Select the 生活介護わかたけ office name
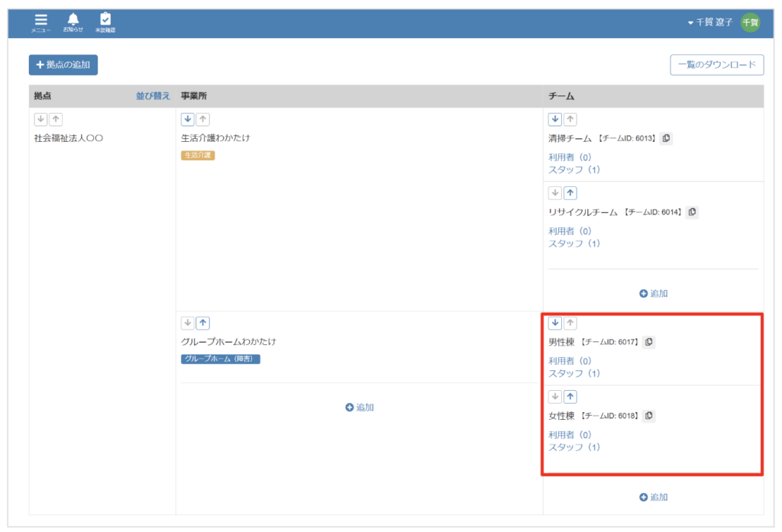Image resolution: width=782 pixels, height=532 pixels. [215, 137]
